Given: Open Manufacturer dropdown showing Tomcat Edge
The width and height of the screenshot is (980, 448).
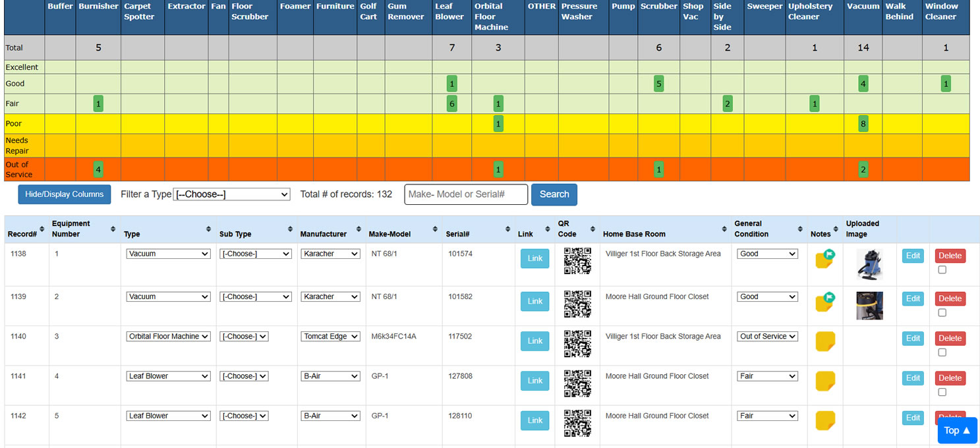Looking at the screenshot, I should pos(330,337).
